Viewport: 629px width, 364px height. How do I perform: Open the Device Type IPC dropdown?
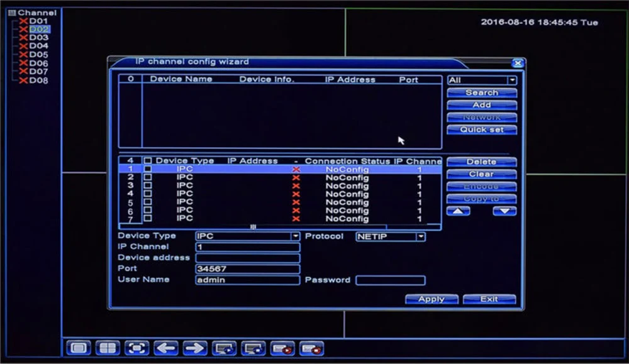point(295,236)
